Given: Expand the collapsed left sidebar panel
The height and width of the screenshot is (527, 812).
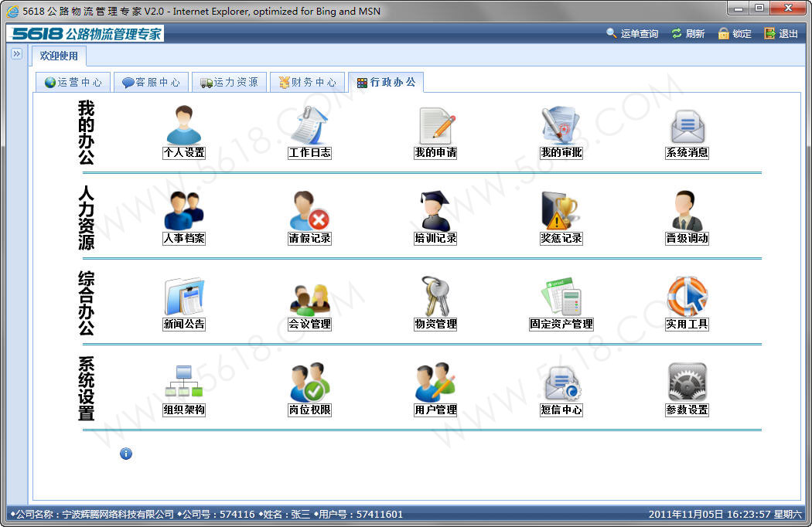Looking at the screenshot, I should (16, 54).
